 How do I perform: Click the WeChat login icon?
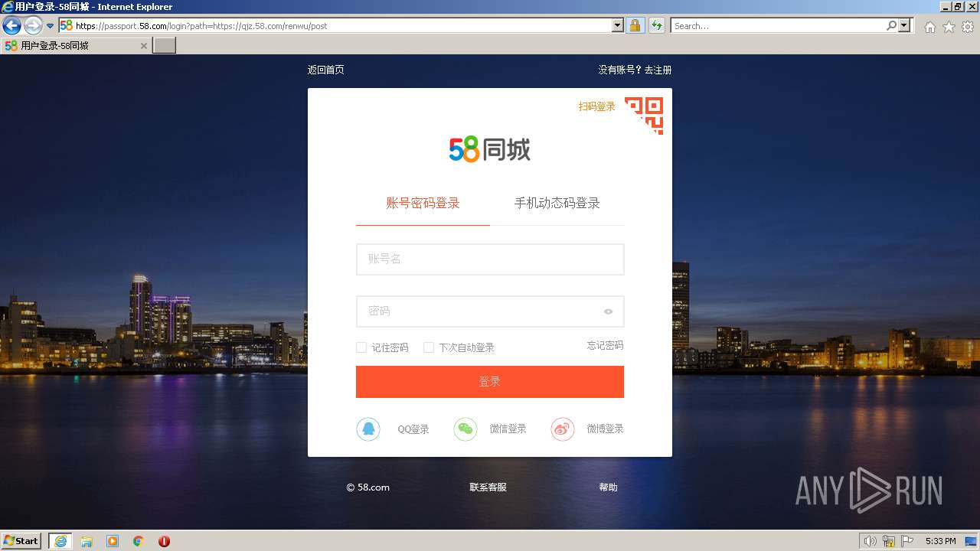click(x=465, y=429)
